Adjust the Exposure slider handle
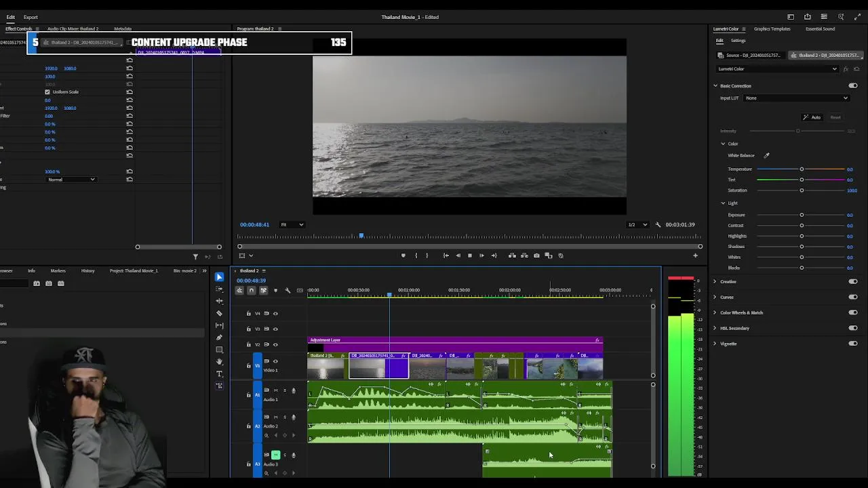The width and height of the screenshot is (868, 488). tap(802, 215)
